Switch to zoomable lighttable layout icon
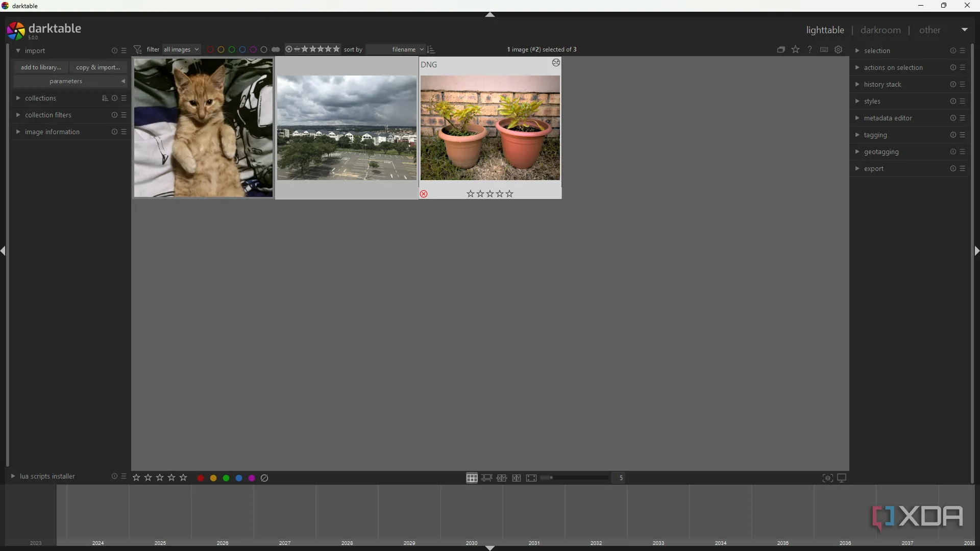 pyautogui.click(x=486, y=478)
